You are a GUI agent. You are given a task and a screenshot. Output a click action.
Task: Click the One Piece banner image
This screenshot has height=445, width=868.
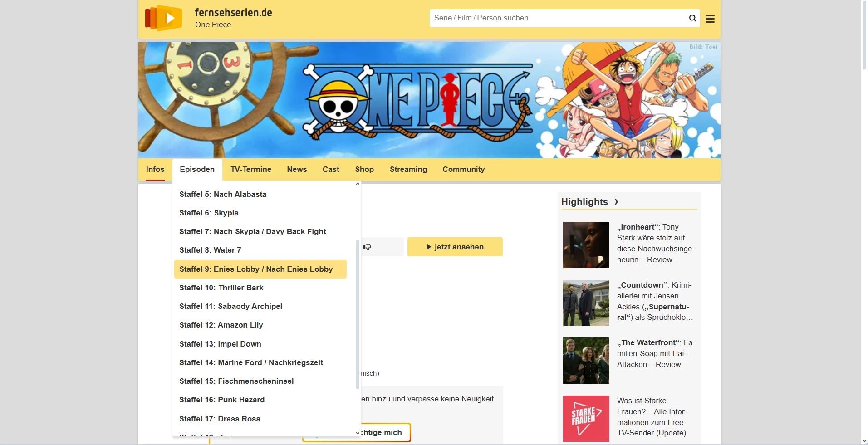429,100
